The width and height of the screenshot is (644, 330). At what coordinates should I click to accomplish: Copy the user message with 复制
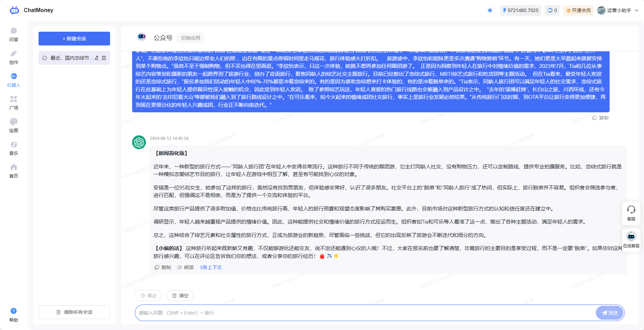click(600, 118)
